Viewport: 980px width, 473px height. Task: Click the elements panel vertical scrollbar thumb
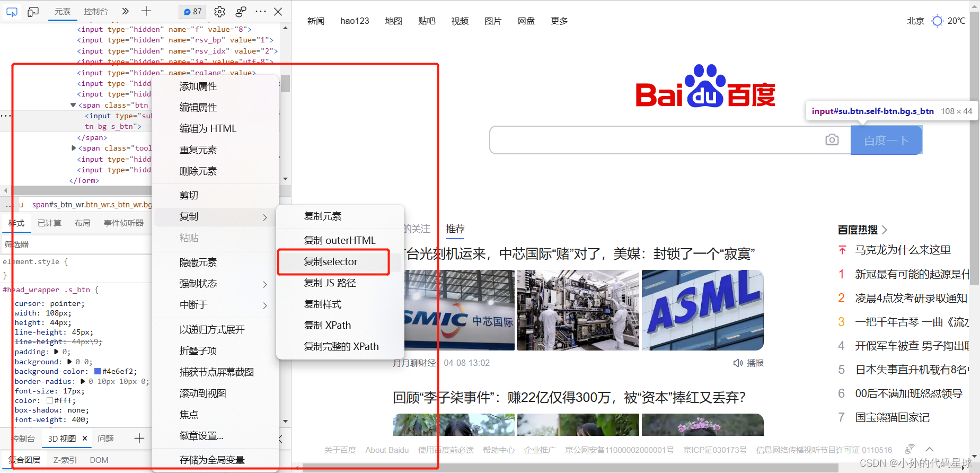285,83
